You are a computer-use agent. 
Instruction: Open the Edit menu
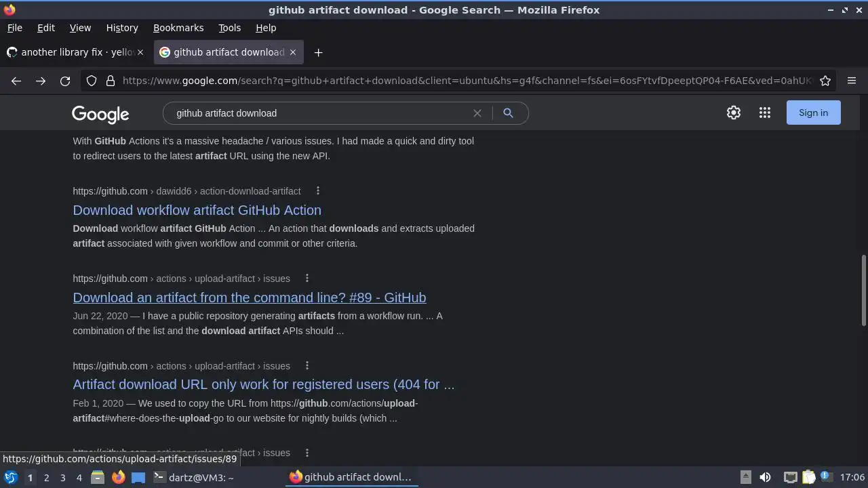tap(46, 28)
